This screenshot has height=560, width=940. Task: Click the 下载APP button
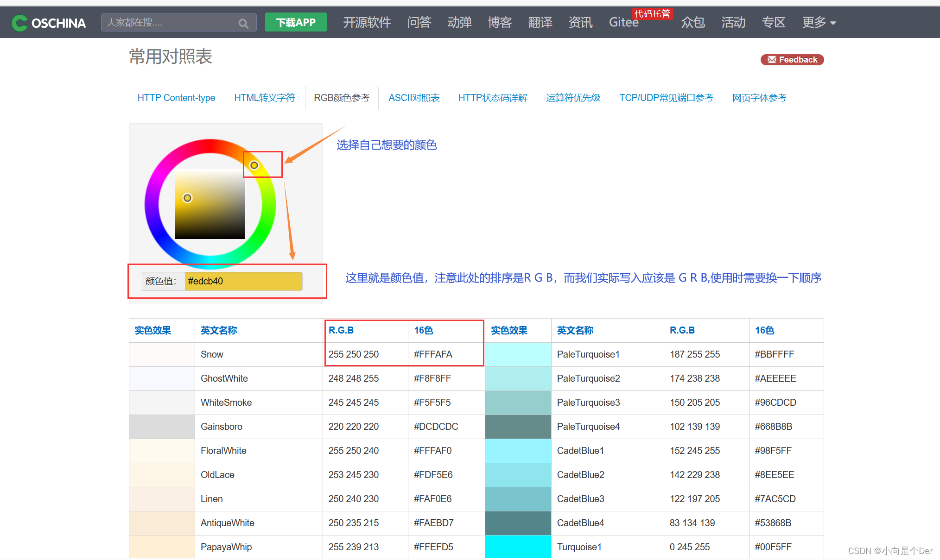295,22
